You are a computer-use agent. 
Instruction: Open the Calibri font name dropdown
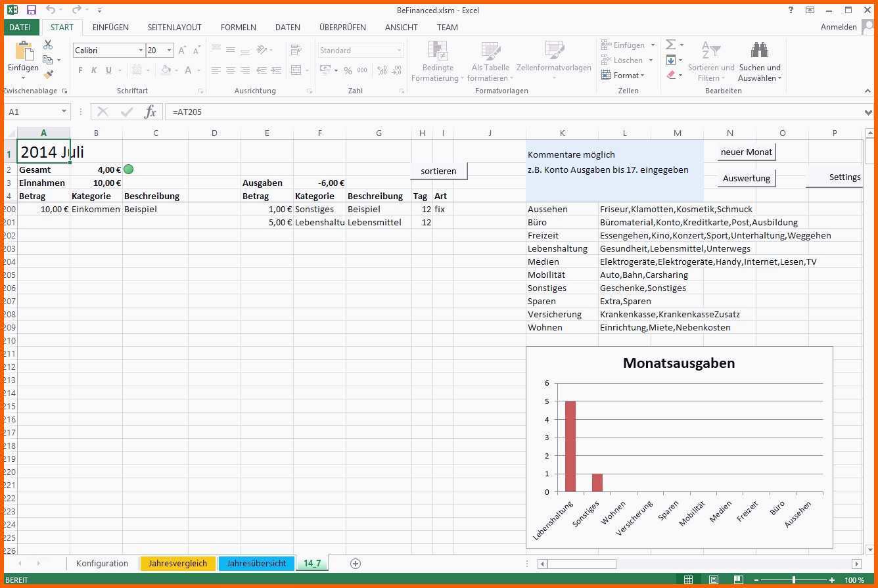click(x=141, y=51)
